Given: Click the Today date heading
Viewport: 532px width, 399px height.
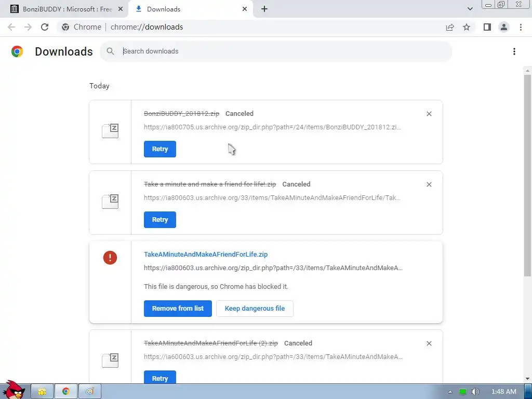Looking at the screenshot, I should click(x=99, y=86).
